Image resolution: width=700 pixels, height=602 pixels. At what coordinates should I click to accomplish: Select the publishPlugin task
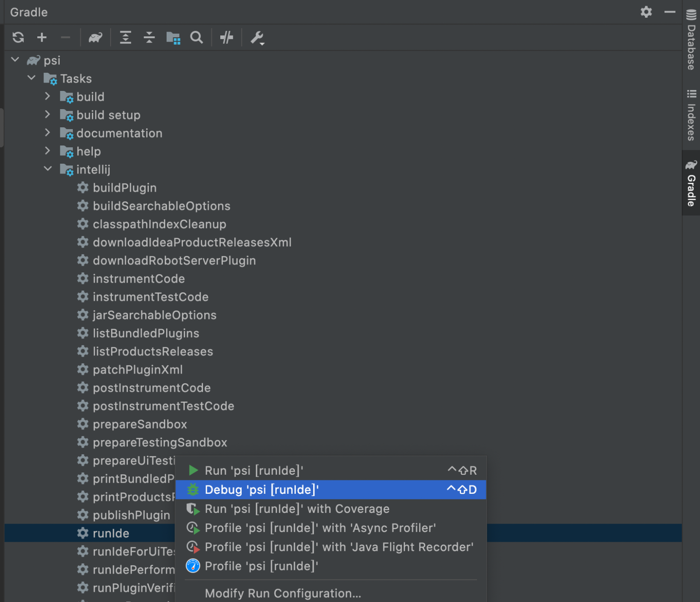click(131, 515)
